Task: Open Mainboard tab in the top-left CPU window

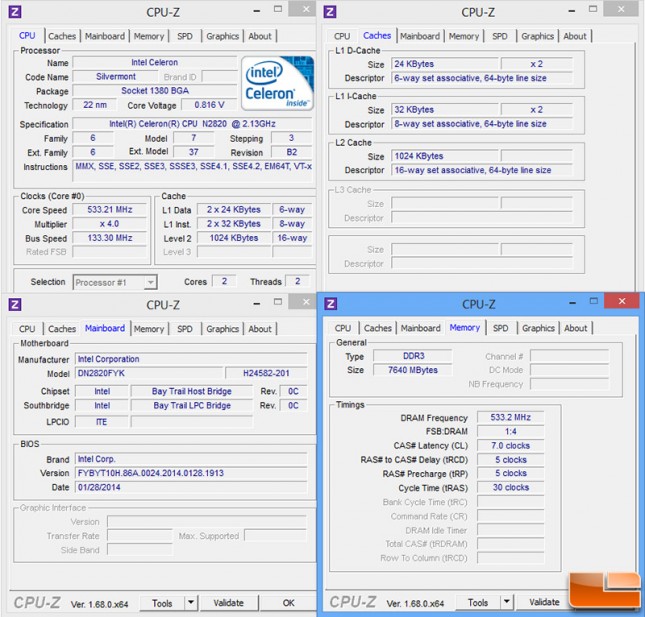Action: click(105, 36)
